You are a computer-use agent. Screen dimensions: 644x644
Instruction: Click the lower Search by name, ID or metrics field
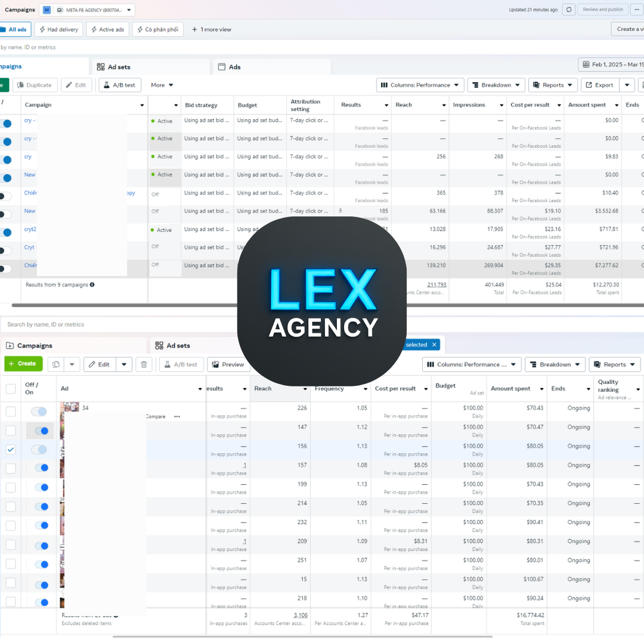click(119, 324)
